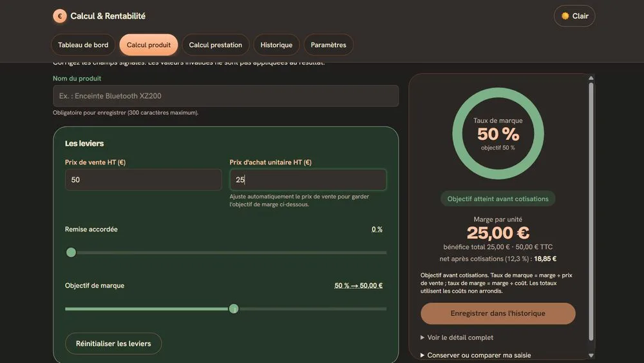This screenshot has width=644, height=363.
Task: Open the Tableau de bord tab
Action: [x=83, y=44]
